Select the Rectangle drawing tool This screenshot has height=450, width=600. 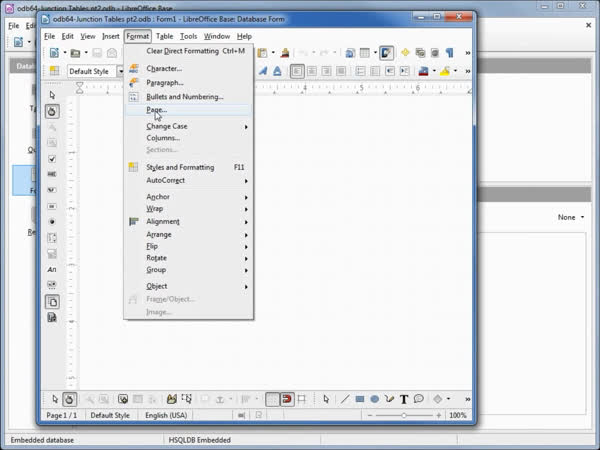(x=360, y=399)
